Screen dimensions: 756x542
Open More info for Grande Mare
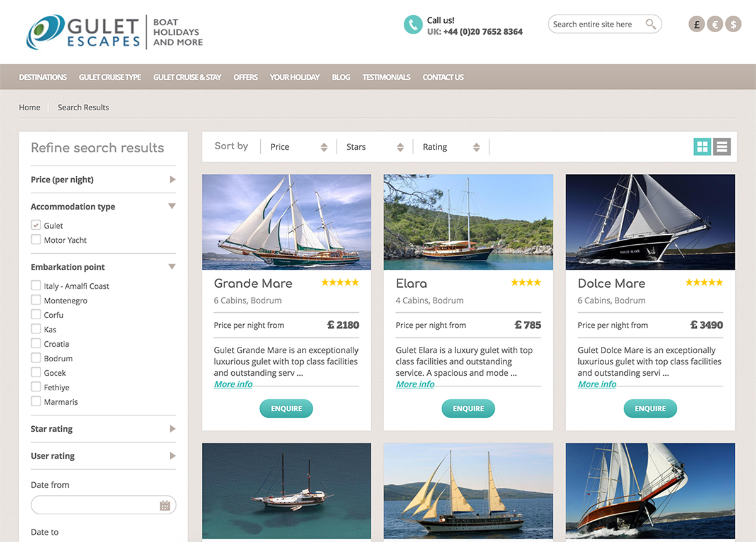point(233,384)
